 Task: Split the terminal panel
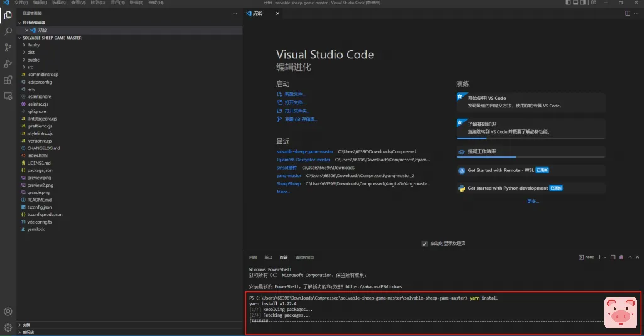click(613, 257)
